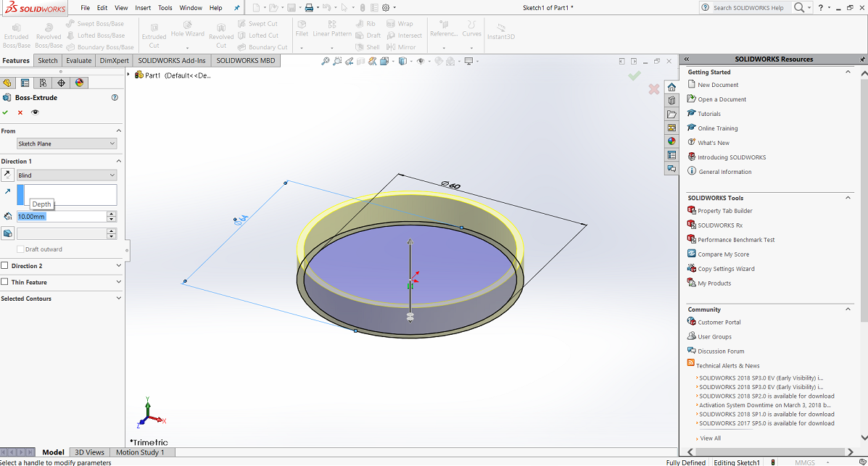The width and height of the screenshot is (868, 466).
Task: Expand the Selected Contours section
Action: [118, 299]
